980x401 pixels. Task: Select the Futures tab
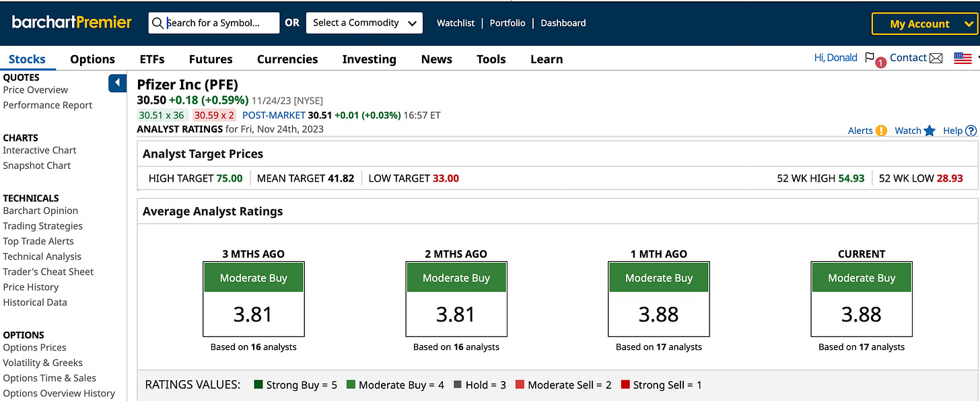(211, 59)
